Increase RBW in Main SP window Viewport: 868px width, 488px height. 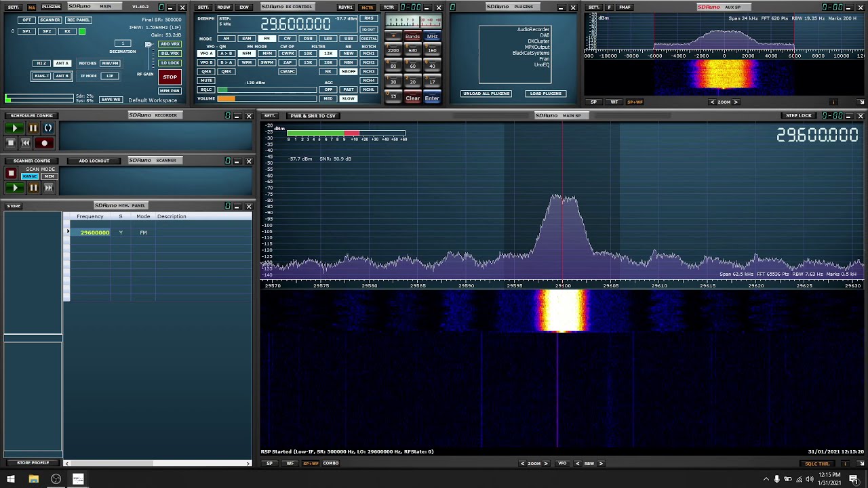pos(601,464)
